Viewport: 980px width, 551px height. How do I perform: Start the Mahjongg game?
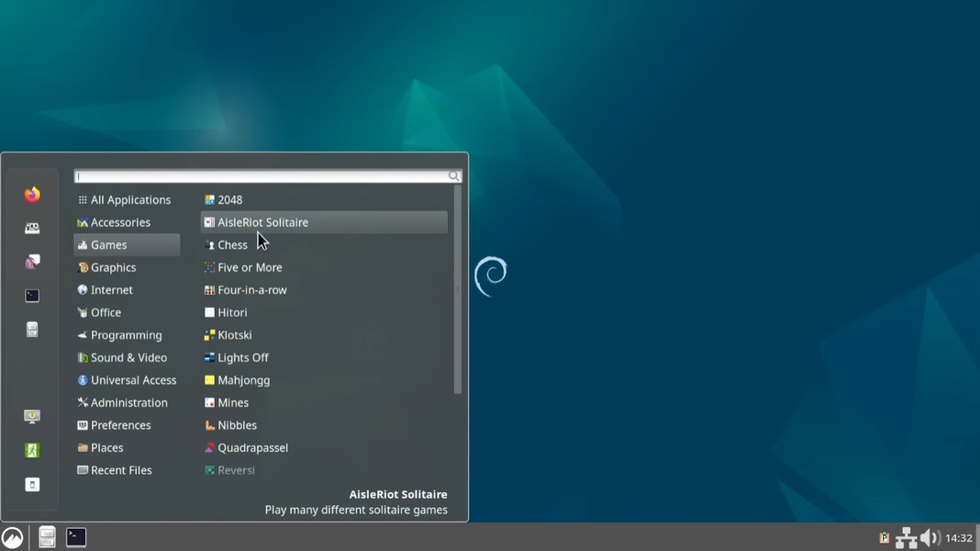coord(243,380)
